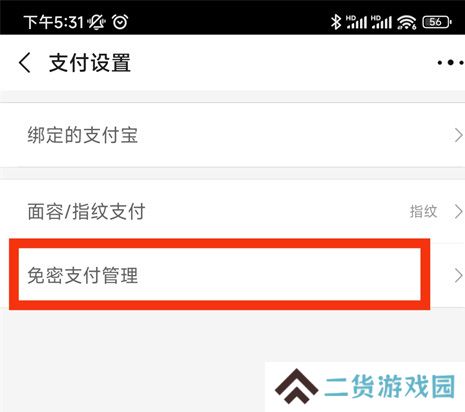Screen dimensions: 465x412
Task: Tap the second HD cellular signal icon
Action: [381, 22]
